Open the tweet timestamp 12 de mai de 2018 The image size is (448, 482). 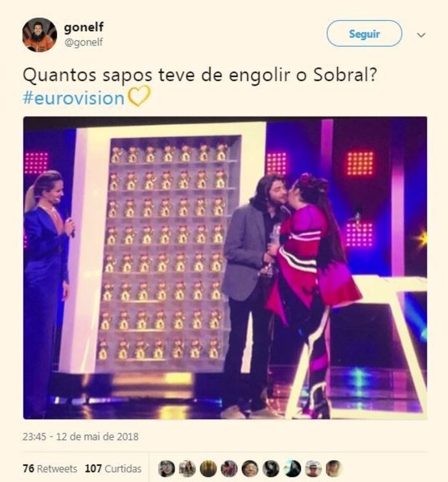tap(80, 437)
